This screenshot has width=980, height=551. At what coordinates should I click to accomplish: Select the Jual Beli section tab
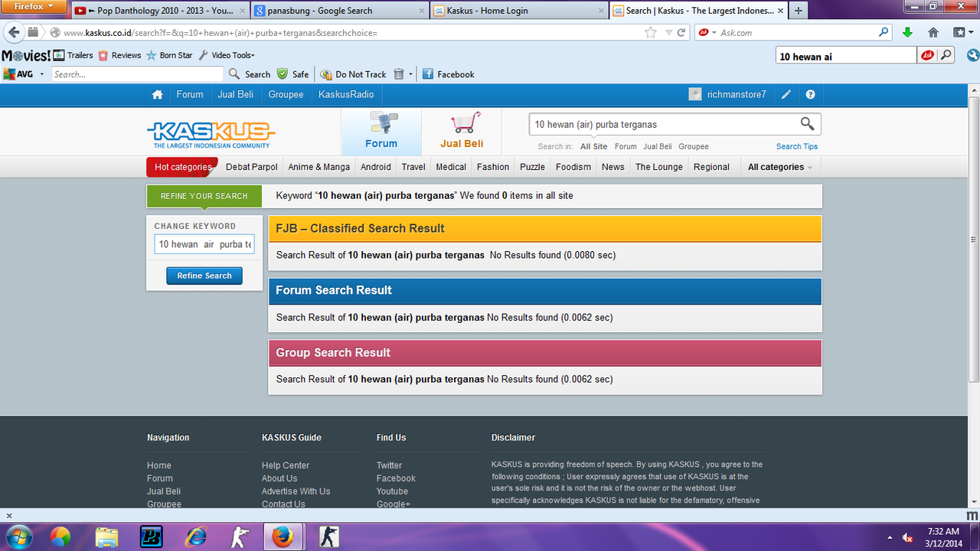[462, 132]
